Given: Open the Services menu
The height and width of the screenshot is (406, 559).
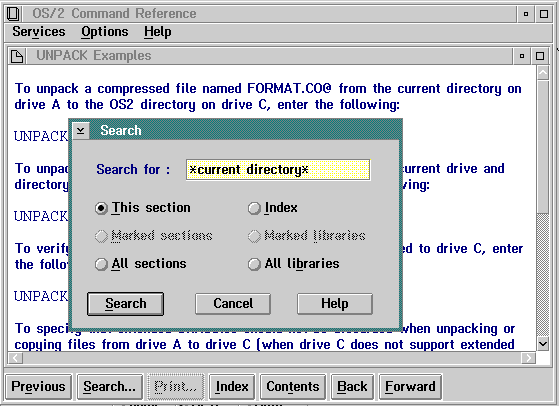Looking at the screenshot, I should pyautogui.click(x=39, y=32).
